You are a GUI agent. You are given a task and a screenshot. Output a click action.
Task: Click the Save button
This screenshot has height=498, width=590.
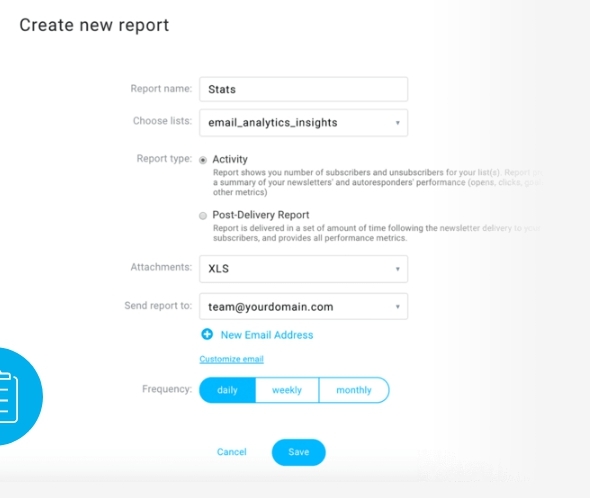coord(299,452)
